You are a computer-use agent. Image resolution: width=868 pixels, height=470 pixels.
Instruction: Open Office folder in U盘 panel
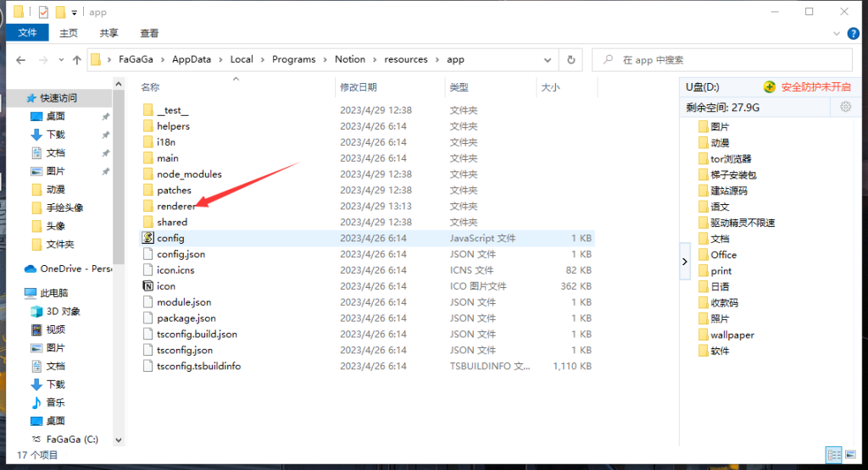coord(724,255)
